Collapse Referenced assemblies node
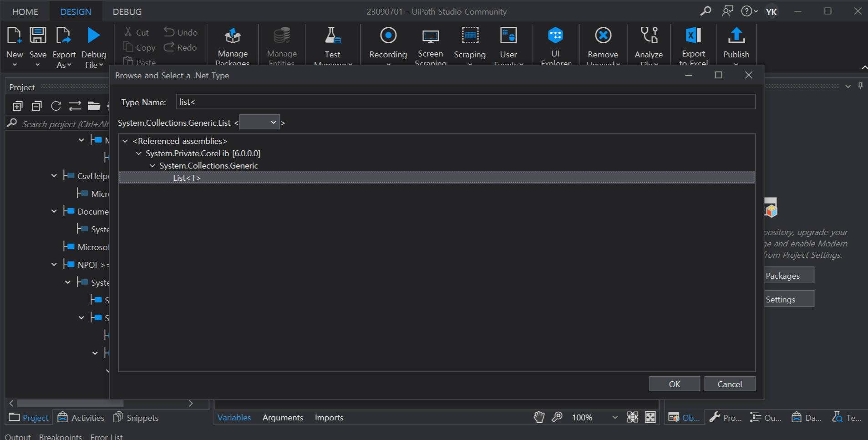The image size is (868, 440). [125, 141]
